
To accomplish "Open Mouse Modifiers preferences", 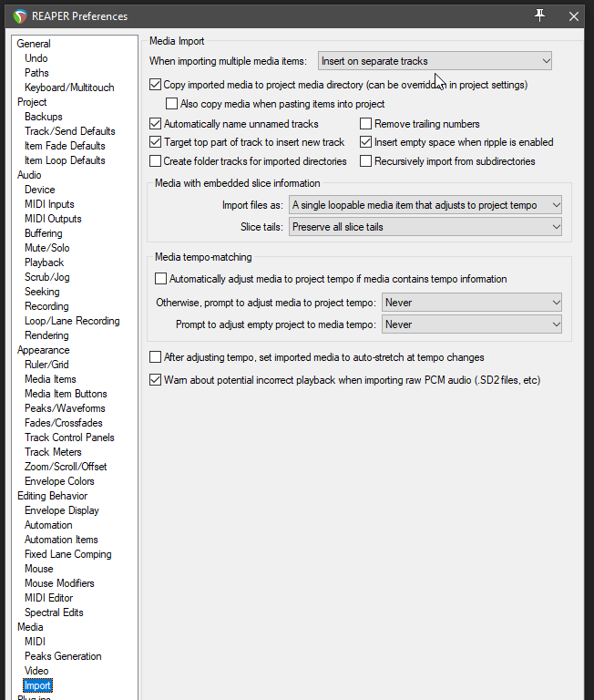I will click(x=59, y=583).
